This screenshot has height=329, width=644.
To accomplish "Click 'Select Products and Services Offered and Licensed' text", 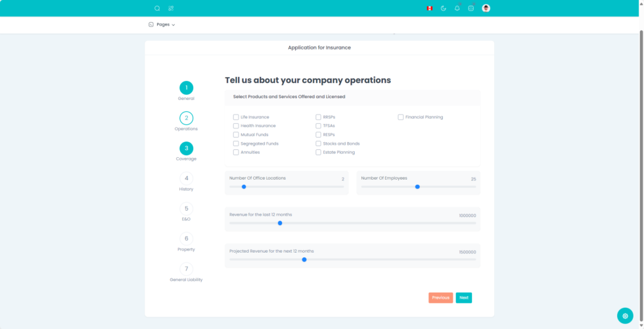I will (x=289, y=97).
